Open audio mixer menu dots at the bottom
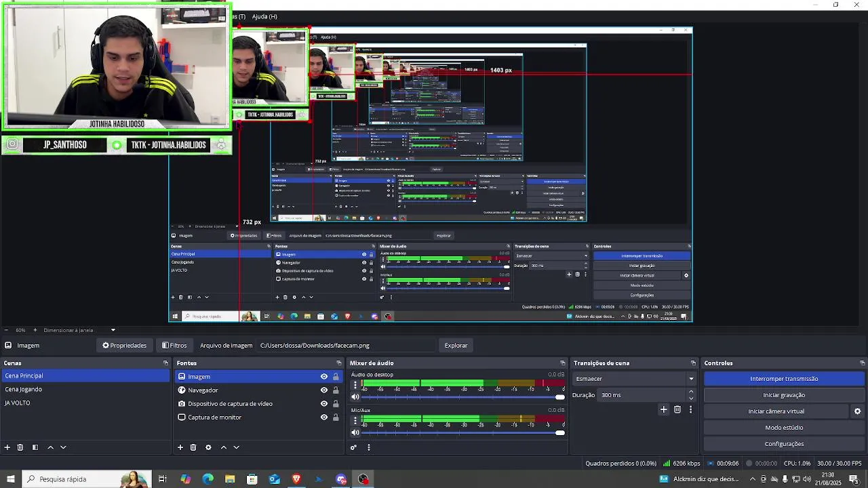This screenshot has height=488, width=868. 369,447
